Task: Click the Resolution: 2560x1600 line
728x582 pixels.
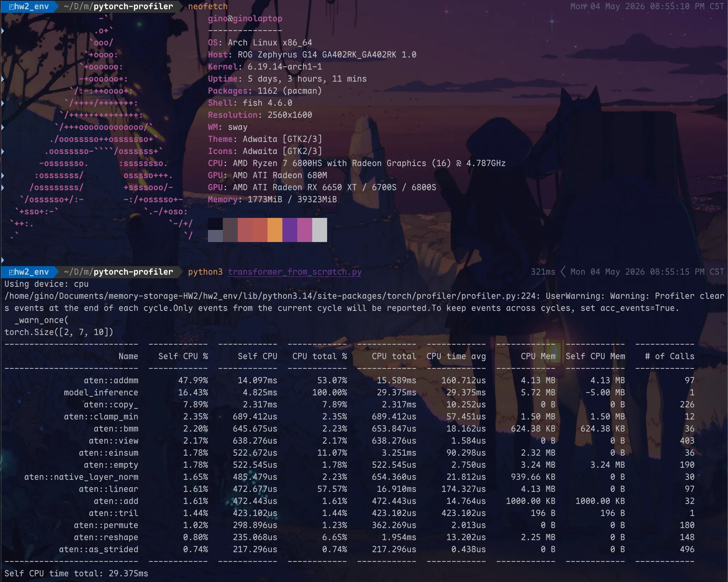Action: (260, 115)
